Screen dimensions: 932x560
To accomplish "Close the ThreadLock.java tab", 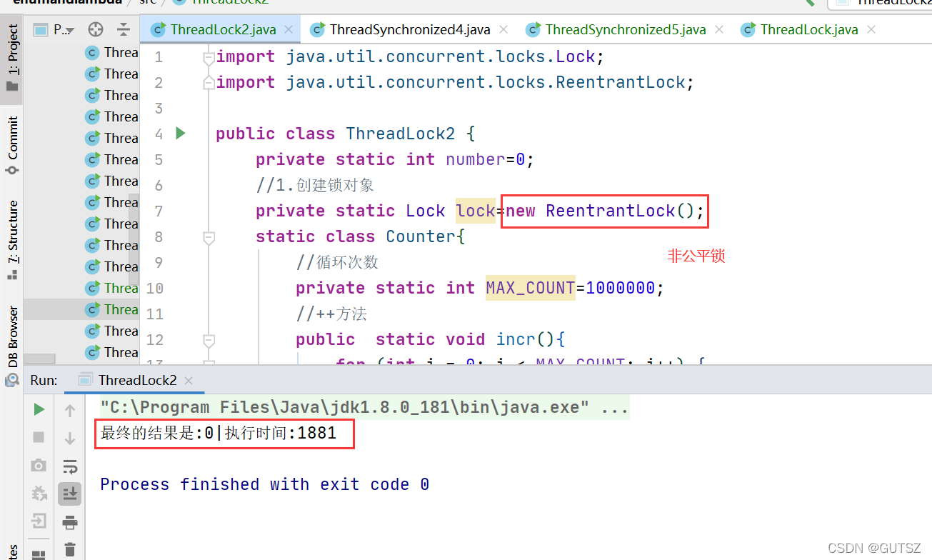I will [x=871, y=29].
